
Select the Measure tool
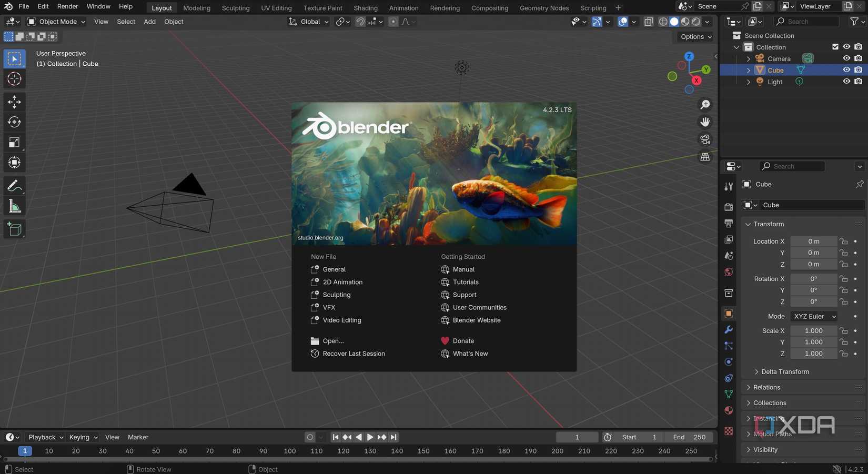tap(14, 207)
